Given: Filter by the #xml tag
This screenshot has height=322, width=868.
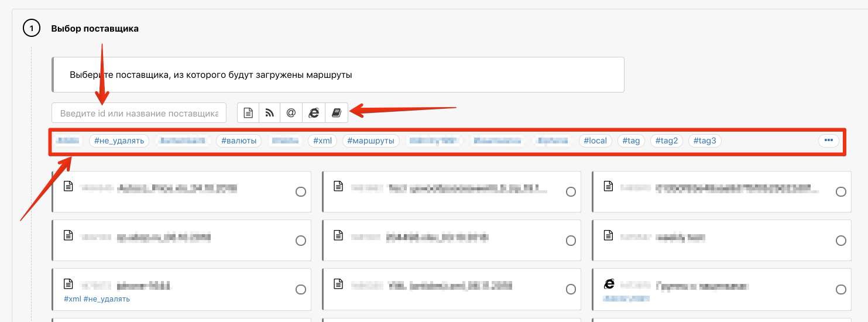Looking at the screenshot, I should (x=323, y=141).
